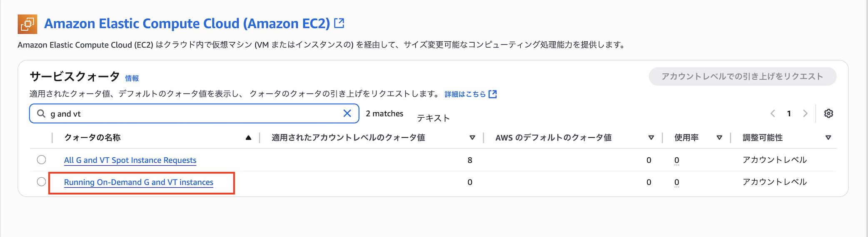Image resolution: width=868 pixels, height=237 pixels.
Task: Sort by AWS のデフォルトのクォータ値 column arrow
Action: pos(651,138)
